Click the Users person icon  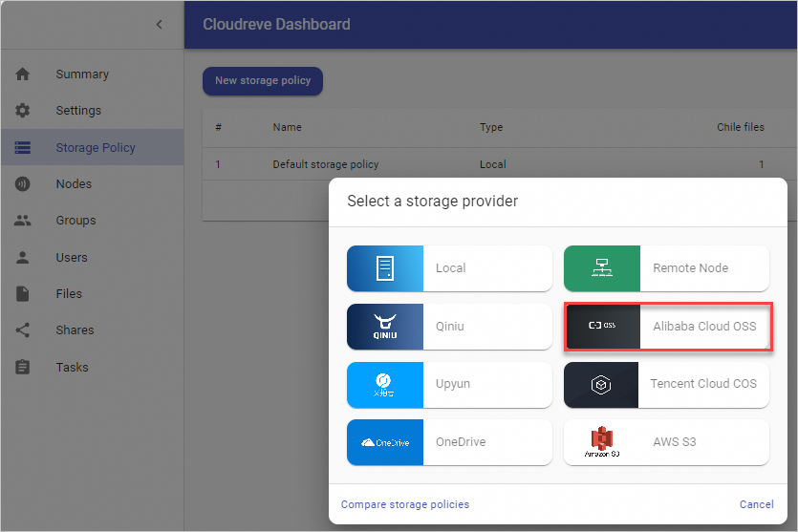22,257
